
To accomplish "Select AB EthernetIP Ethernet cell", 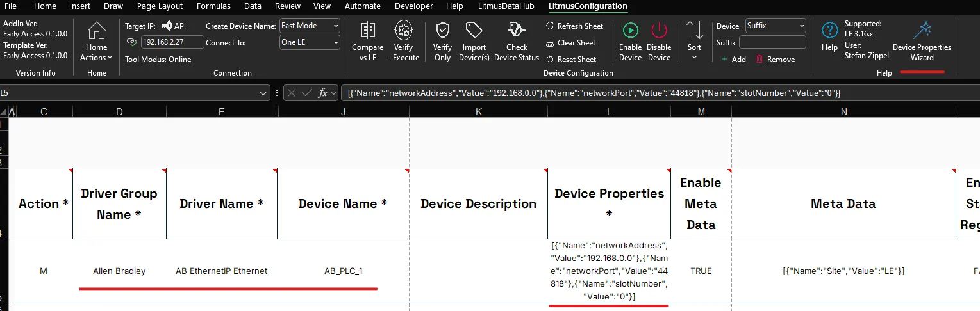I will click(x=222, y=271).
